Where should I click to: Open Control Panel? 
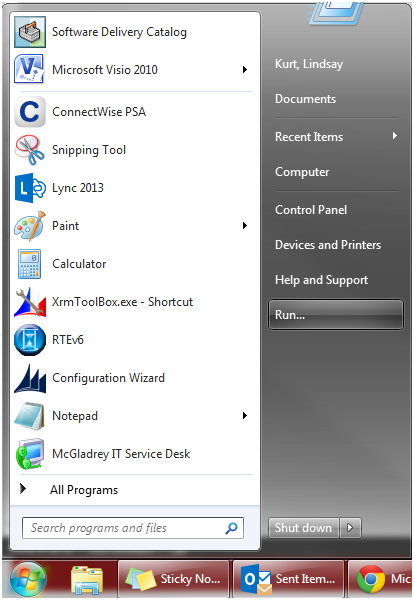311,210
